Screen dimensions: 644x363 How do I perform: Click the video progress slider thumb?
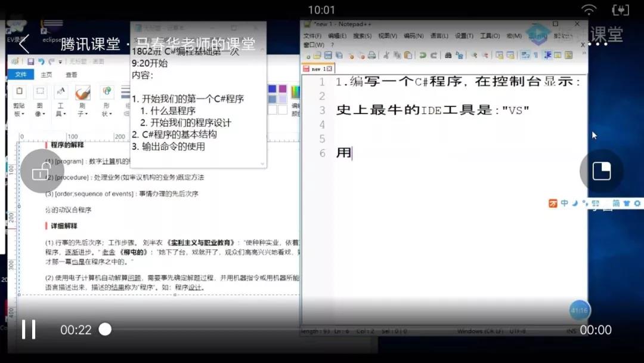coord(105,330)
